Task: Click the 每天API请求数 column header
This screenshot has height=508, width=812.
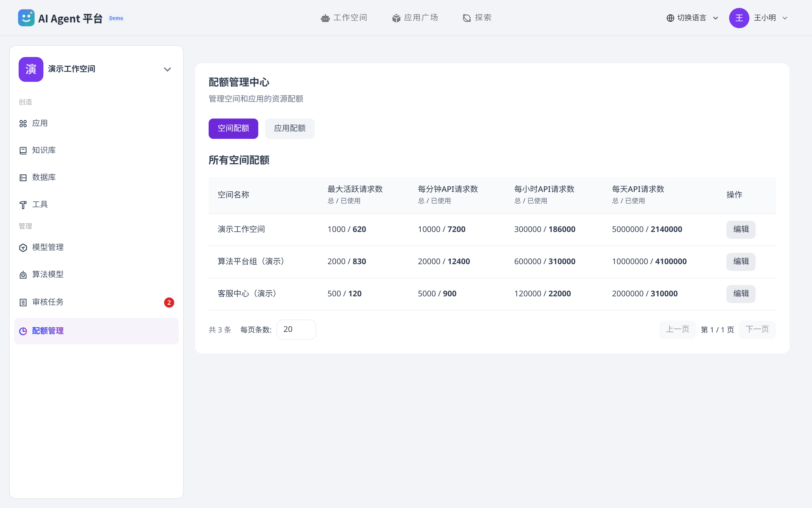Action: (638, 189)
